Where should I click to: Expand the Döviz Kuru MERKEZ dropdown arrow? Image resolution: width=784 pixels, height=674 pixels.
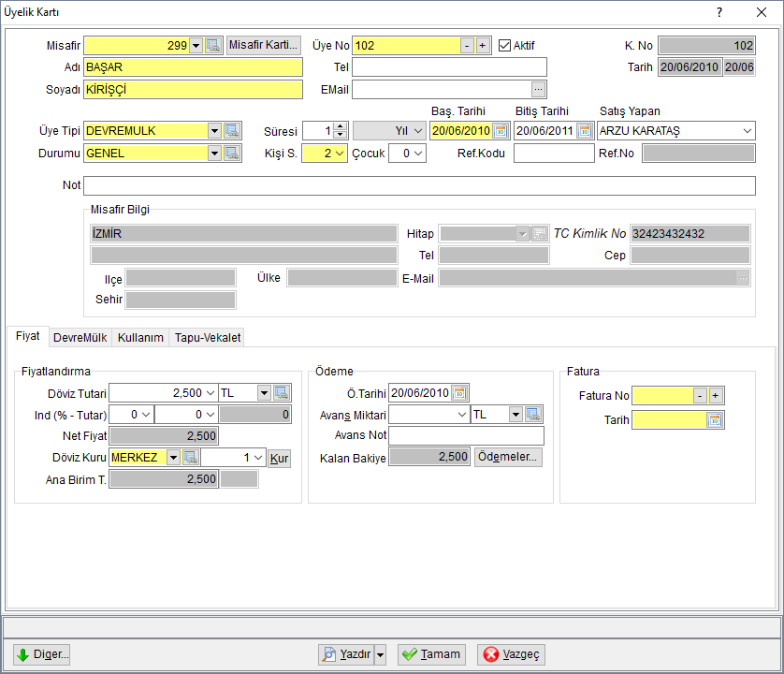click(x=173, y=458)
